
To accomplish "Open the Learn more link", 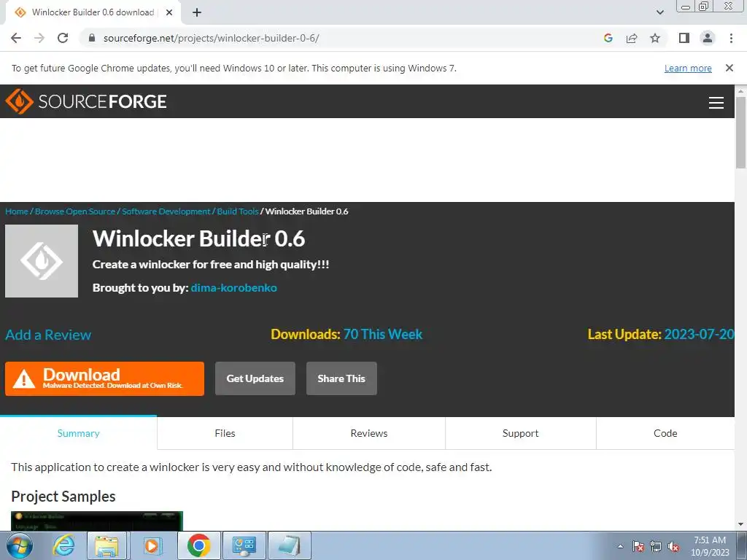I will click(x=688, y=69).
